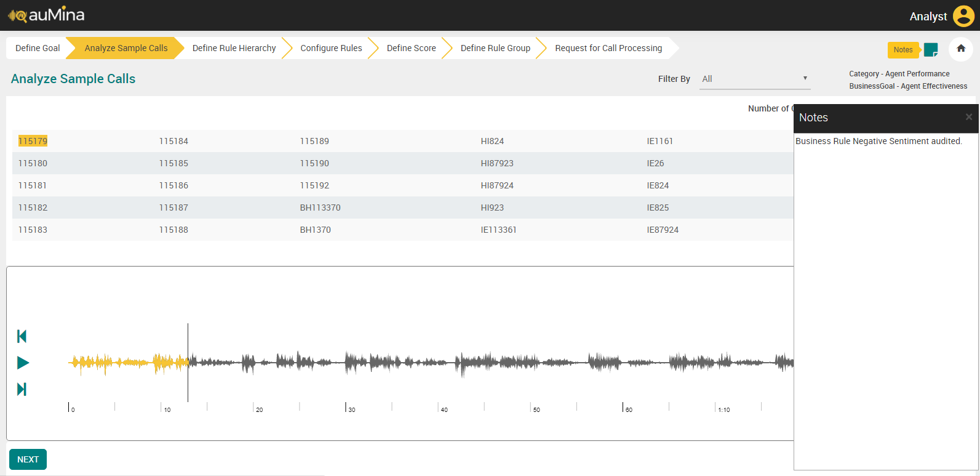Select call 115186
This screenshot has height=476, width=980.
(x=173, y=185)
